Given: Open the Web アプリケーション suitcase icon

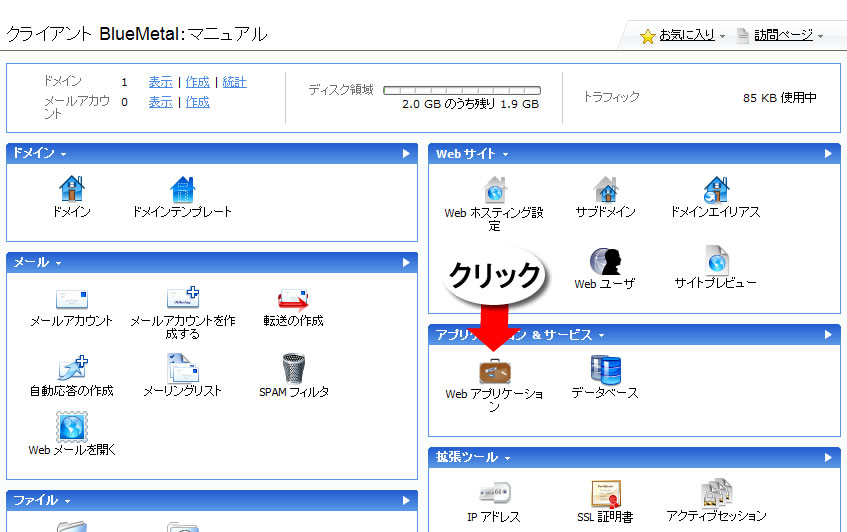Looking at the screenshot, I should point(494,370).
